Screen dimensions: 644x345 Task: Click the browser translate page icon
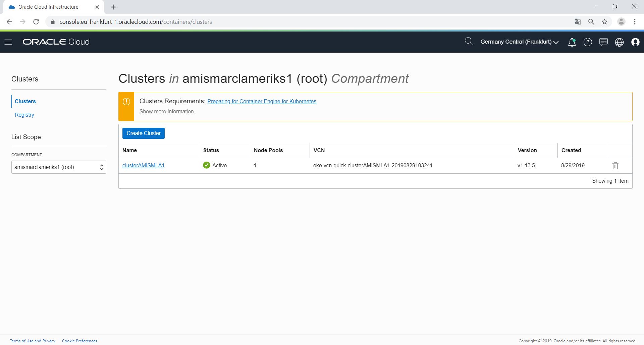(x=578, y=22)
